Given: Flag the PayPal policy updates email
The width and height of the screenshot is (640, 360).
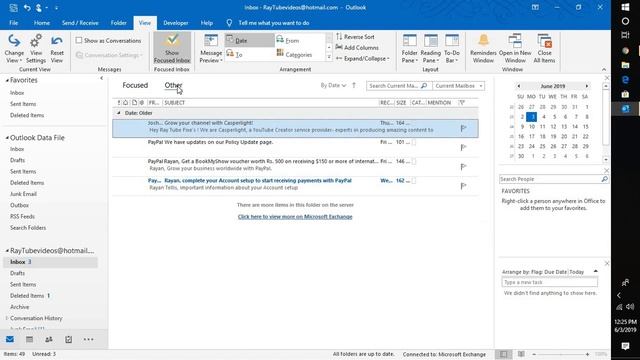Looking at the screenshot, I should point(463,147).
